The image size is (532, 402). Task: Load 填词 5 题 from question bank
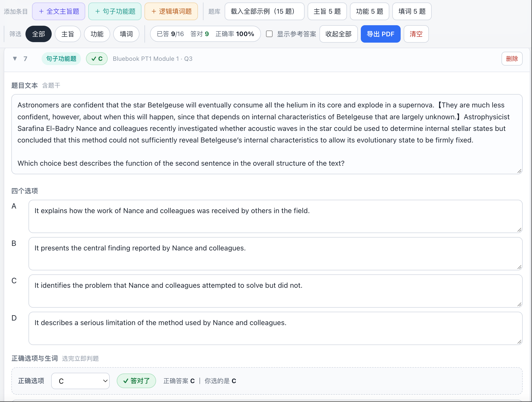412,11
